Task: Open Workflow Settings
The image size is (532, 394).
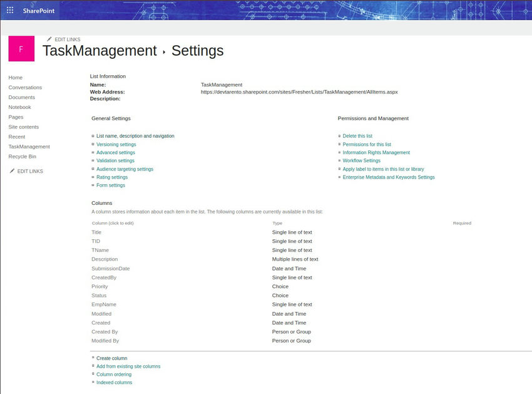Action: coord(361,160)
